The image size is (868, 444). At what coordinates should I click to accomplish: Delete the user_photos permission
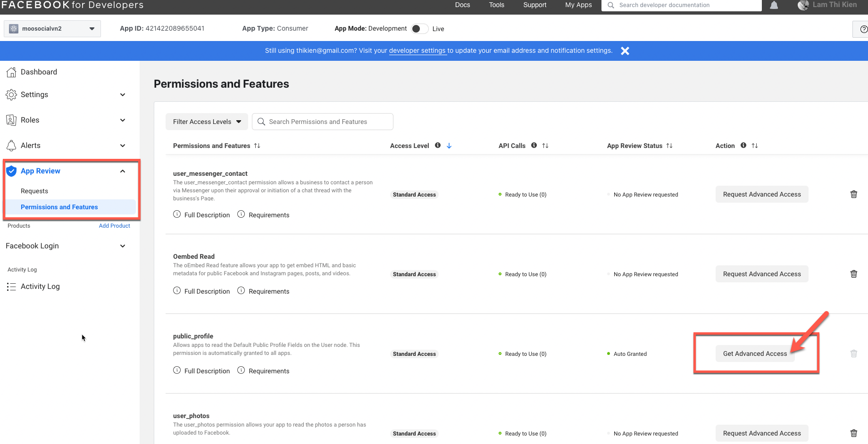(x=854, y=433)
